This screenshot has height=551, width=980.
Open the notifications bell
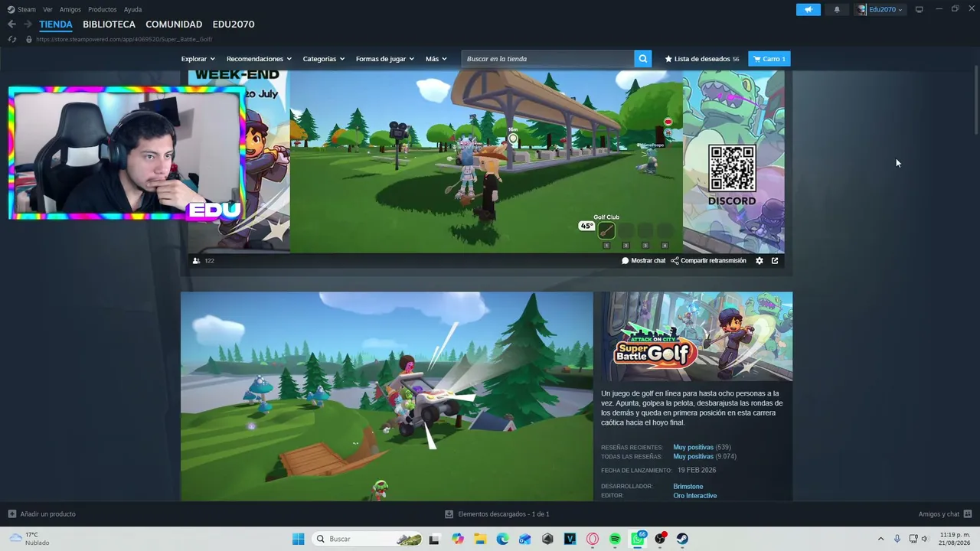[837, 9]
